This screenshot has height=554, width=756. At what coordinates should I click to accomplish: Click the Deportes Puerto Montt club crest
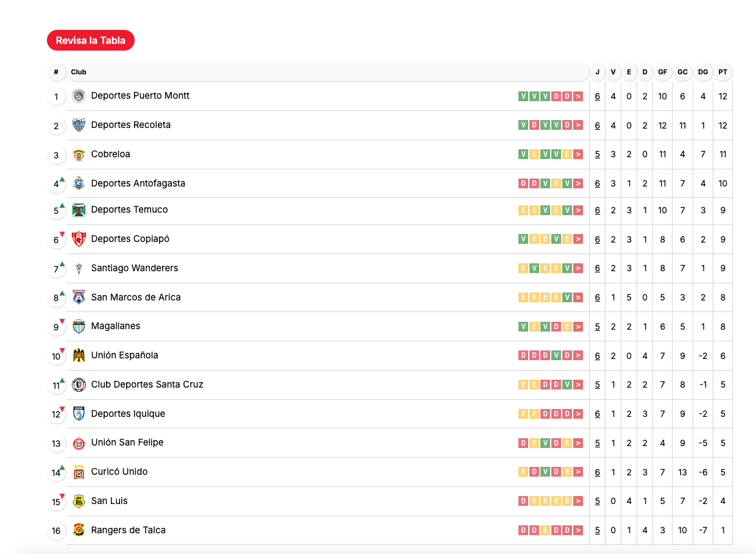(79, 96)
